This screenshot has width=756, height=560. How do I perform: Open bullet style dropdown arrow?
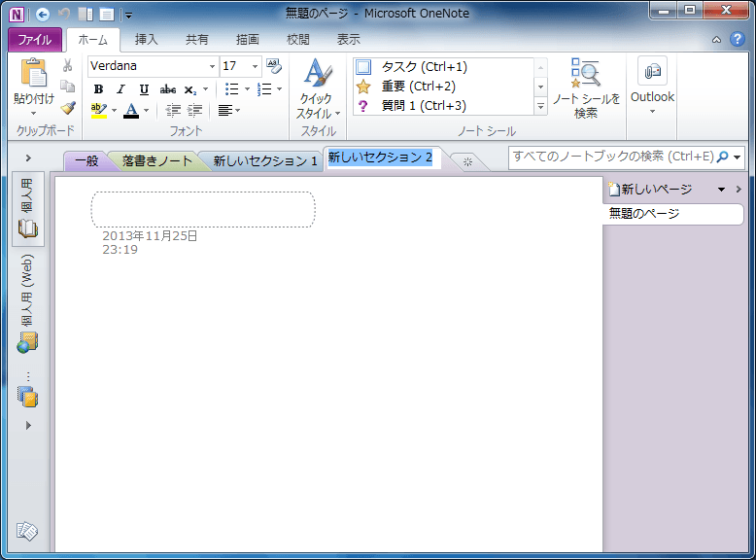pos(248,89)
